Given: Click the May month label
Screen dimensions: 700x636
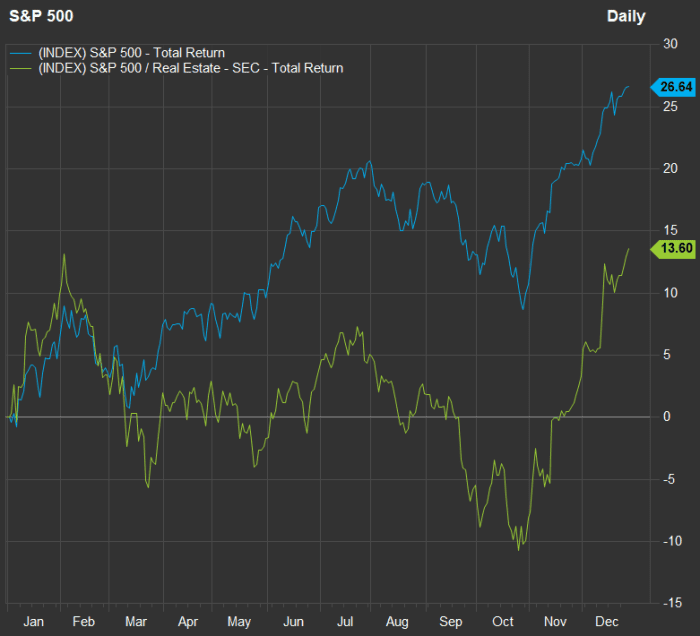Looking at the screenshot, I should 239,622.
